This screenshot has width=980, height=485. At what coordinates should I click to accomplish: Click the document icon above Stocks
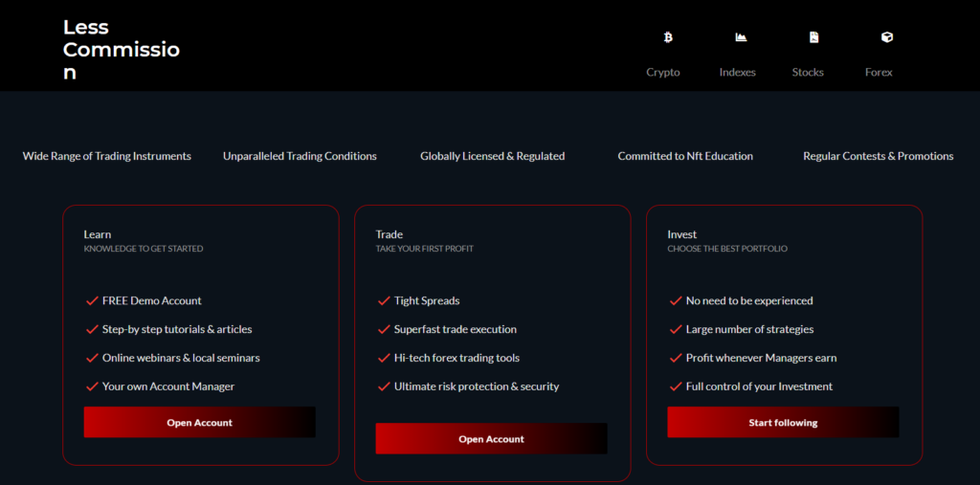coord(813,37)
